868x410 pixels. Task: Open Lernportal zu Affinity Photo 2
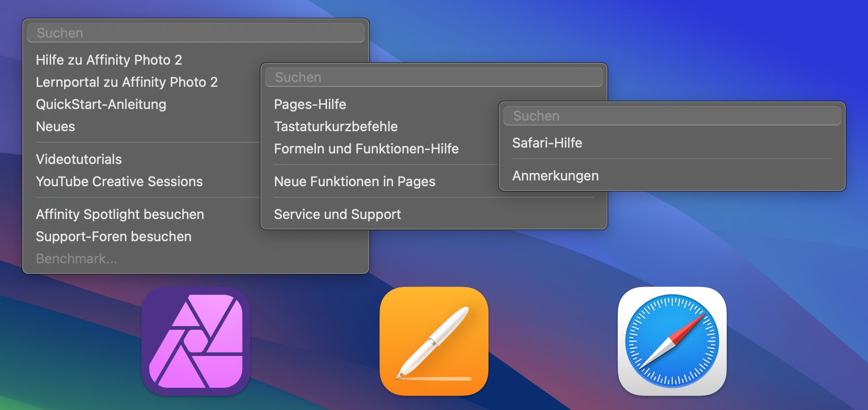coord(126,82)
